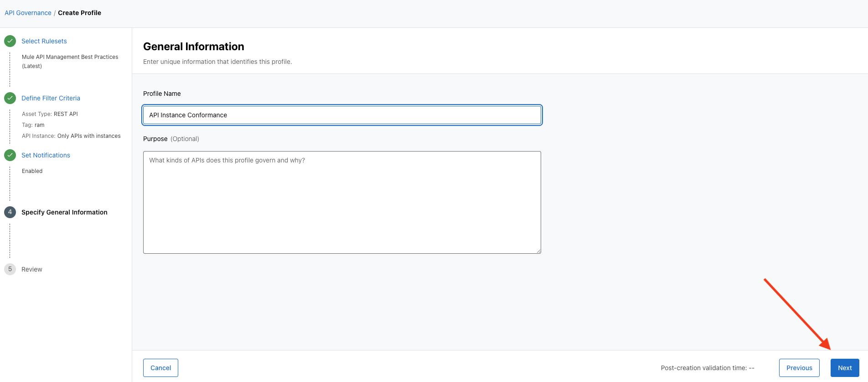This screenshot has height=382, width=868.
Task: Go to the Define Filter Criteria step
Action: click(x=51, y=98)
